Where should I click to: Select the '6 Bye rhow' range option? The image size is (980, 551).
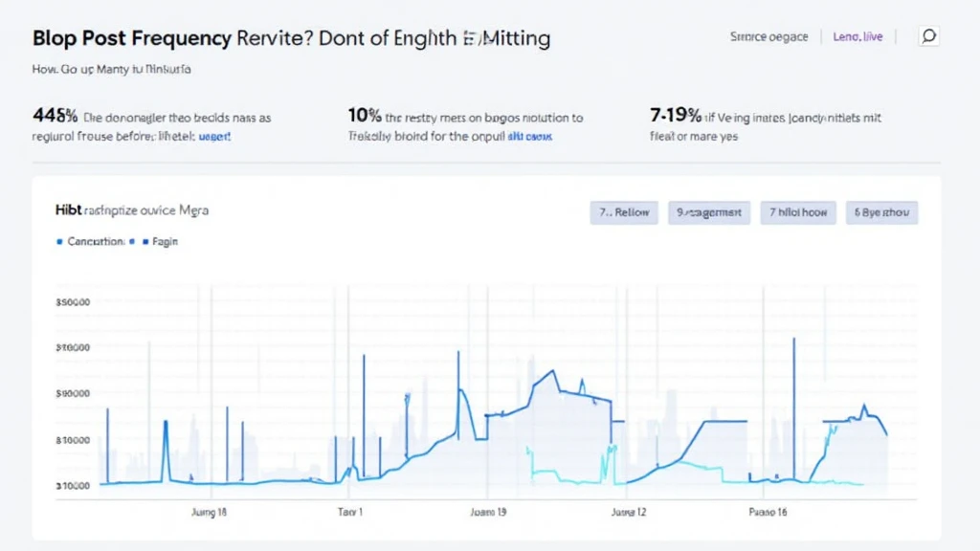(x=881, y=212)
